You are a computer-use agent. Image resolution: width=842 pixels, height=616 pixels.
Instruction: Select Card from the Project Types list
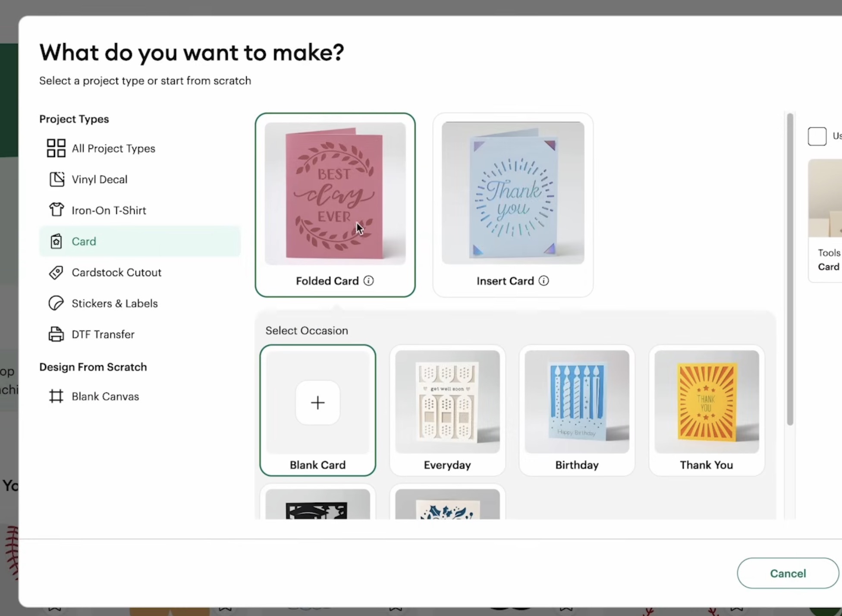84,241
